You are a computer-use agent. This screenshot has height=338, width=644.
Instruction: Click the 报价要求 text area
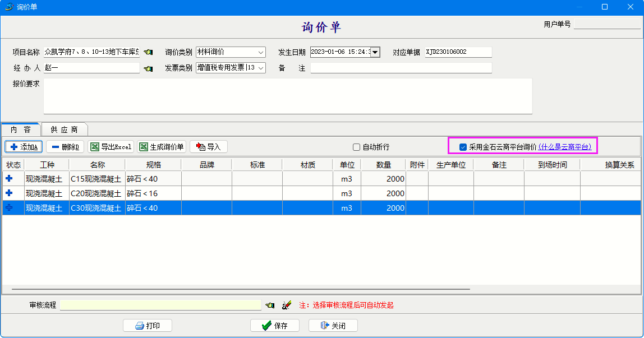tap(287, 96)
